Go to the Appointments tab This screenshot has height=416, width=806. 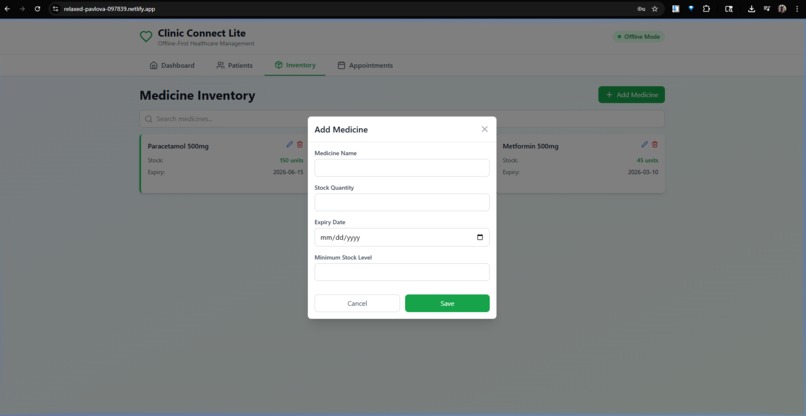(365, 65)
